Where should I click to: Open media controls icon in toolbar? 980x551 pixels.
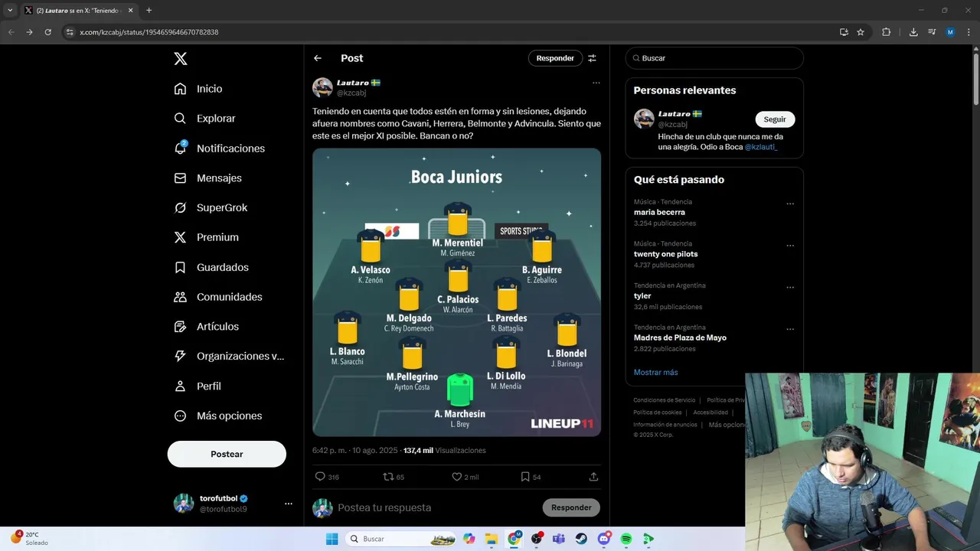[x=932, y=32]
